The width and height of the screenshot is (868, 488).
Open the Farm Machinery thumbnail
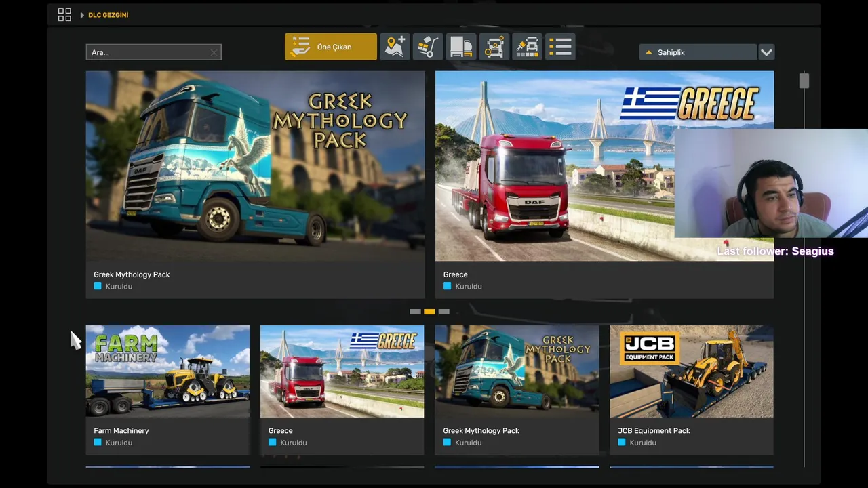click(x=167, y=371)
